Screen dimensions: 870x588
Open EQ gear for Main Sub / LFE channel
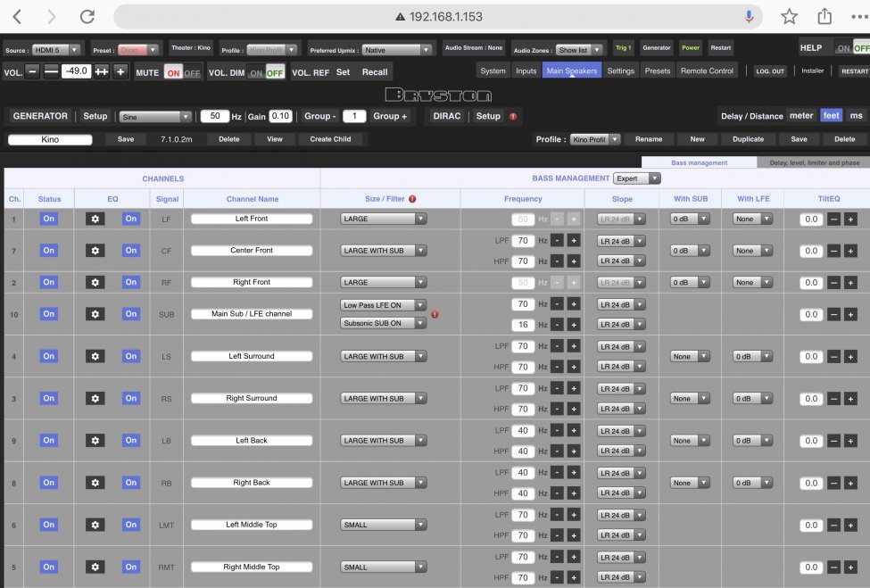pos(95,314)
